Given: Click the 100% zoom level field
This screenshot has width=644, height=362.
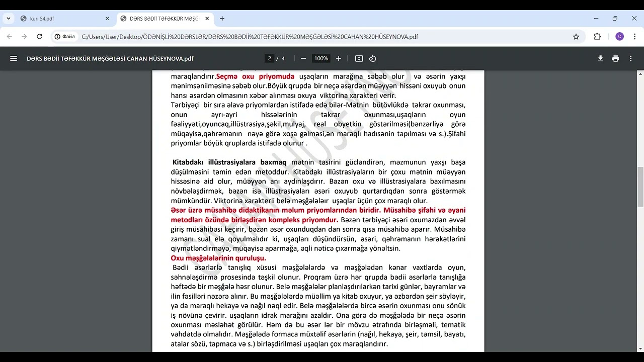Looking at the screenshot, I should (321, 58).
